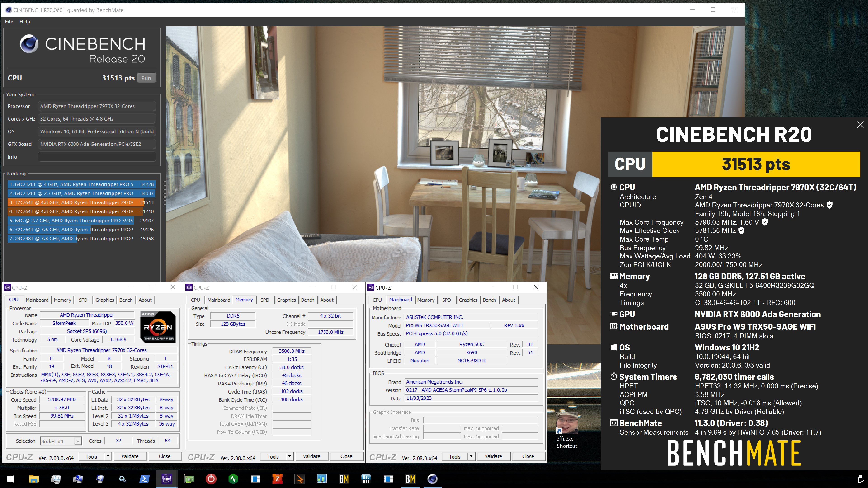Click the orange Z chip taskbar icon
The image size is (868, 488).
tap(277, 479)
